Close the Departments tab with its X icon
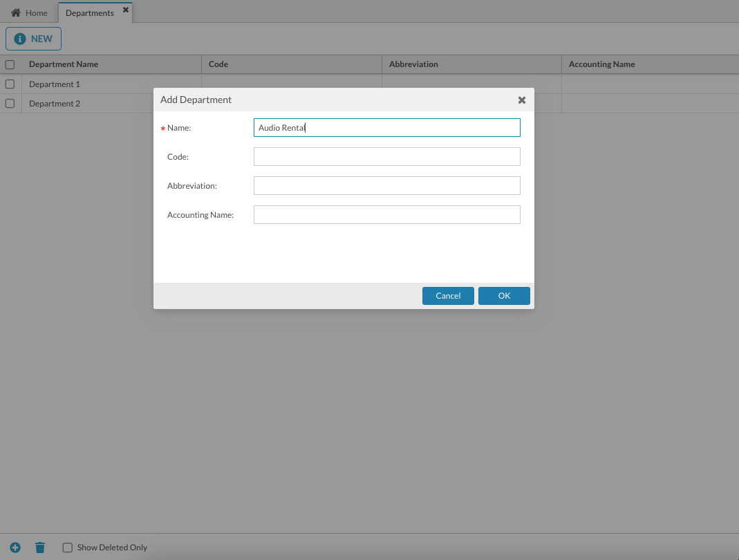This screenshot has width=739, height=560. coord(124,9)
